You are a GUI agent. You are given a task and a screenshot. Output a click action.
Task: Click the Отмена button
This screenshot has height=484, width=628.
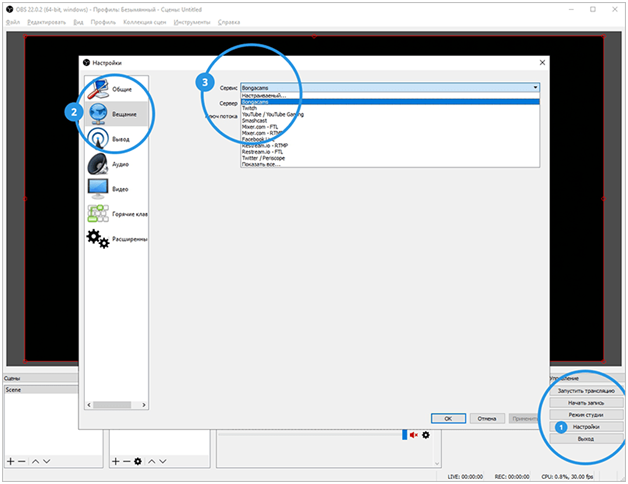[487, 418]
